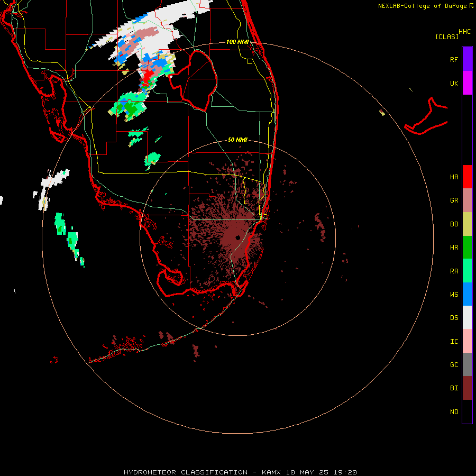
Task: Click the GC gray legend swatch
Action: tap(467, 364)
